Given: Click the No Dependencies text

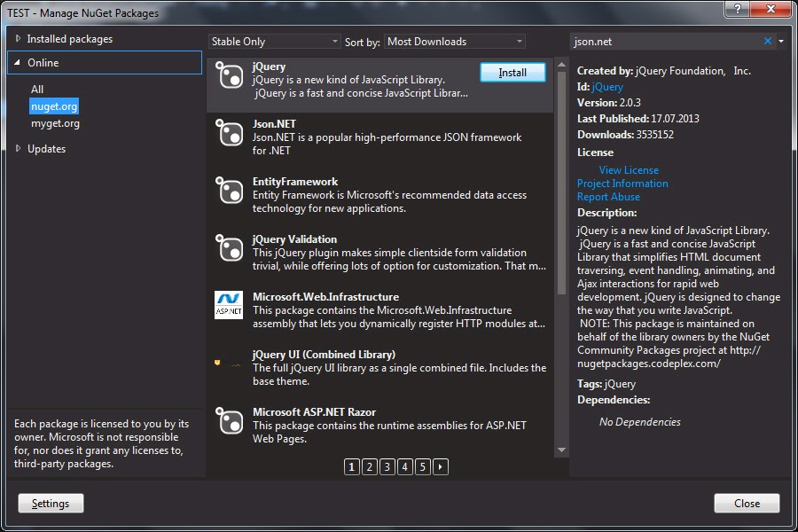Looking at the screenshot, I should point(639,421).
